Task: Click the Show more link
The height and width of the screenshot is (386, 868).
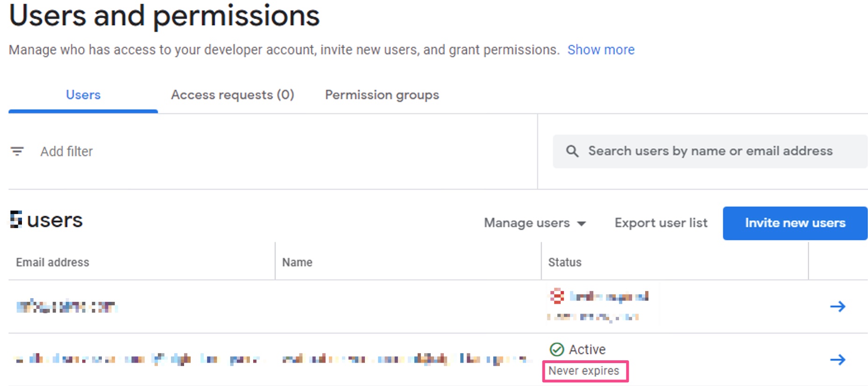Action: [600, 50]
